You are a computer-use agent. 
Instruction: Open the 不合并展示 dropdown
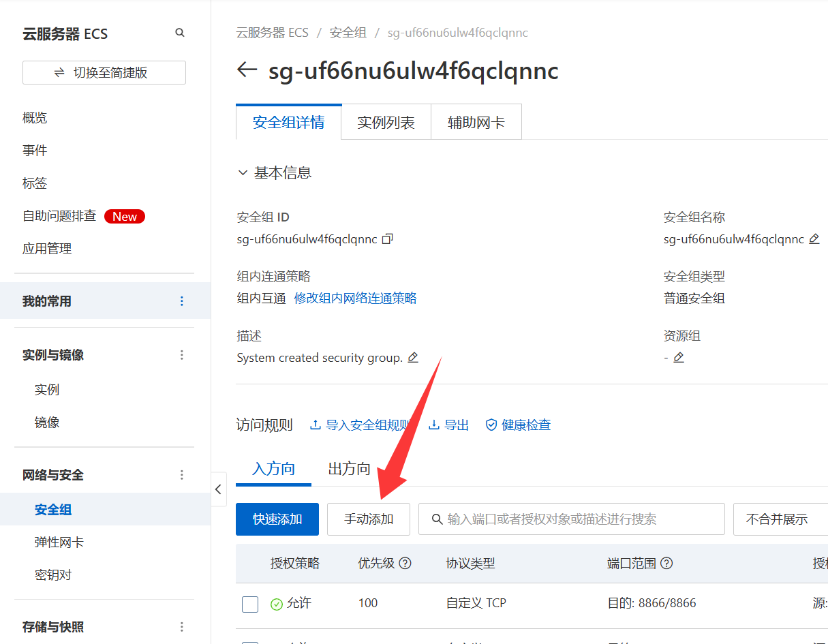[780, 519]
